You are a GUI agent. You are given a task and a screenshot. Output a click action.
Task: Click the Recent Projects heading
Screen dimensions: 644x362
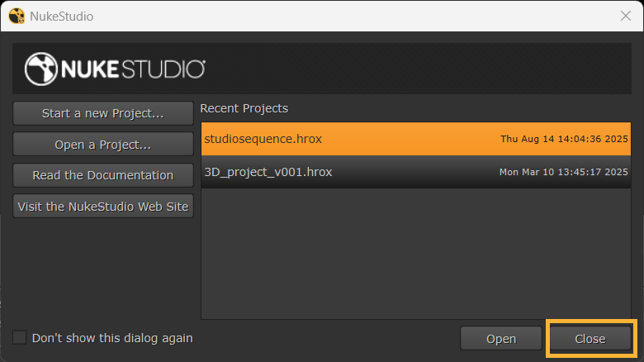click(x=244, y=108)
